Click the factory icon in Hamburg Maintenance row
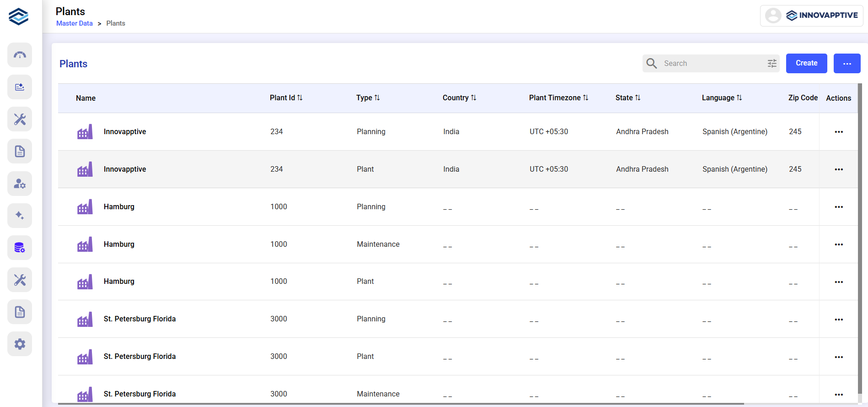868x407 pixels. 85,244
